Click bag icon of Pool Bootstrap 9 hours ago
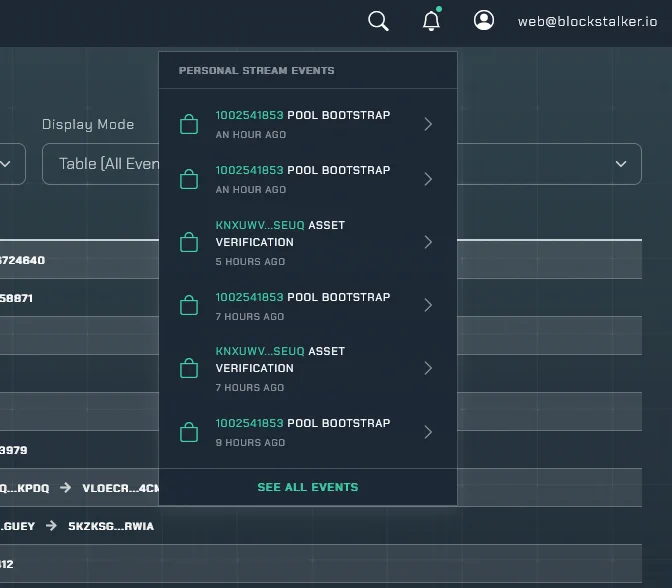 (x=189, y=432)
